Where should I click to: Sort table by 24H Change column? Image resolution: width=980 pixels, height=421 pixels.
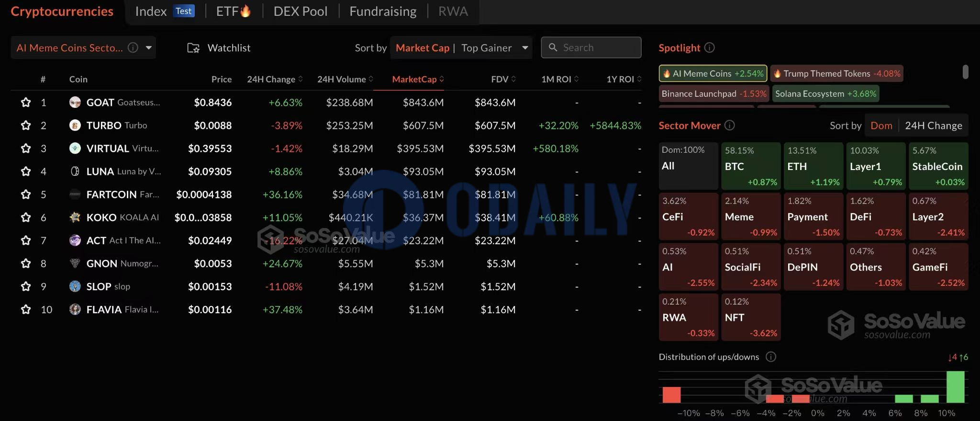tap(275, 79)
